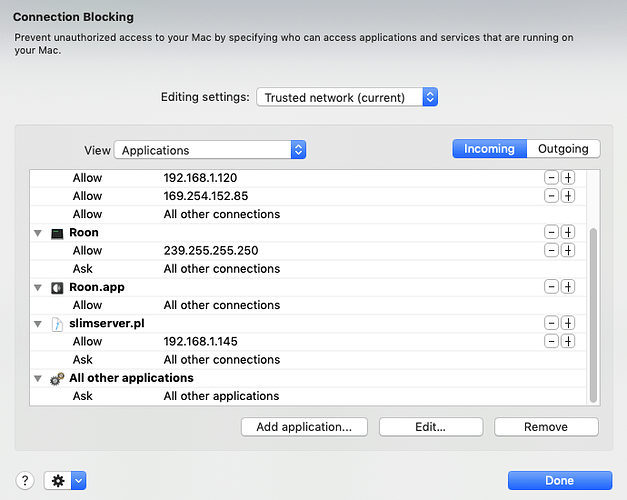Select the Roon application row
The height and width of the screenshot is (500, 627).
click(308, 232)
